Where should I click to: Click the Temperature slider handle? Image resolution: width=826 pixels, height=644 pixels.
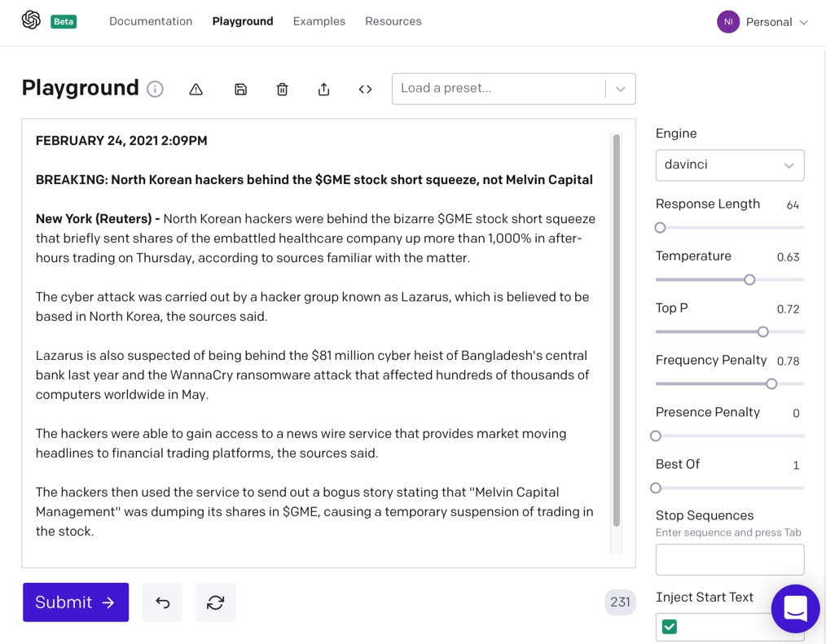pos(749,279)
